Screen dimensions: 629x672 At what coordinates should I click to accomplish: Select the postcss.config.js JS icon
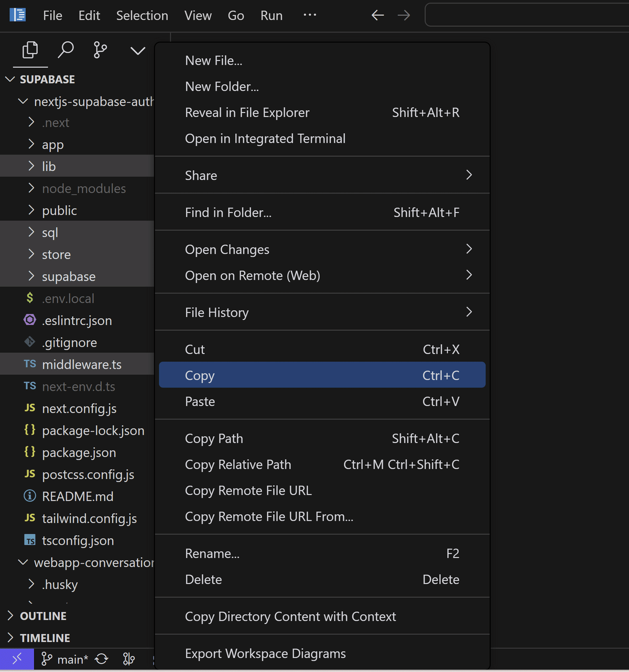click(x=30, y=474)
